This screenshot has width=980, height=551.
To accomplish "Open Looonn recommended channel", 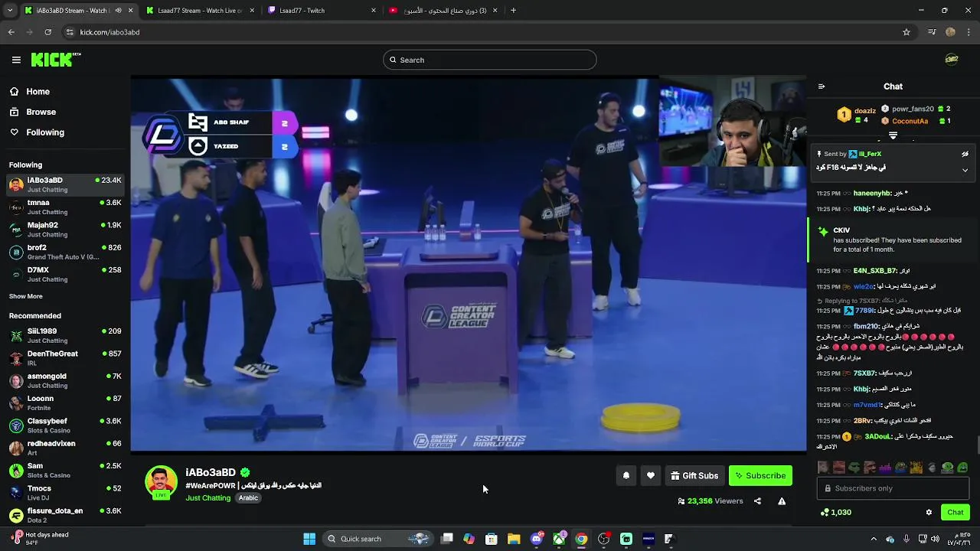I will click(x=65, y=403).
